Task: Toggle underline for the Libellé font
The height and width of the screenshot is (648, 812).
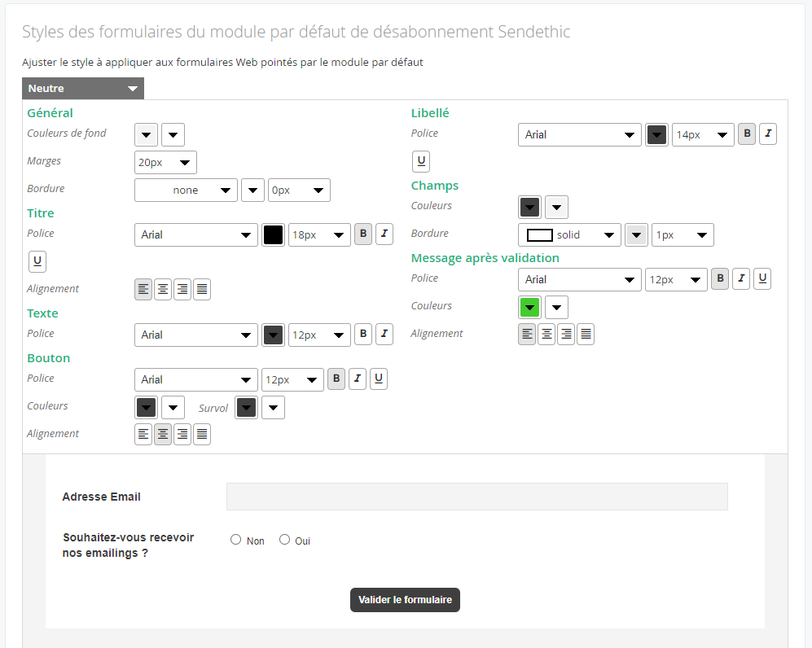Action: (421, 161)
